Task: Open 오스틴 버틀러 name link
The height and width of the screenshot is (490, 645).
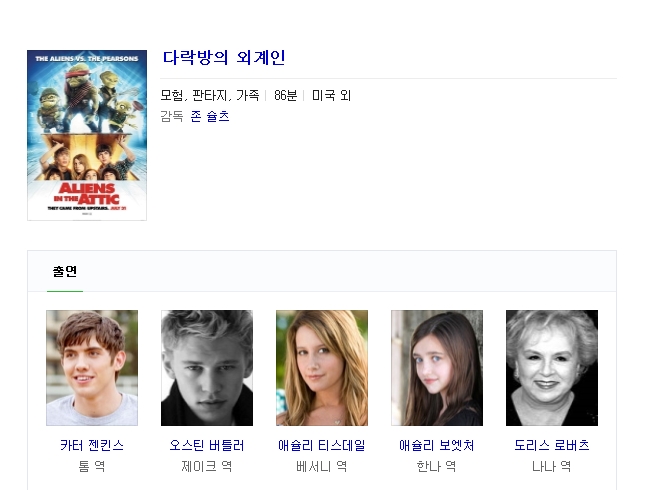Action: [x=207, y=445]
